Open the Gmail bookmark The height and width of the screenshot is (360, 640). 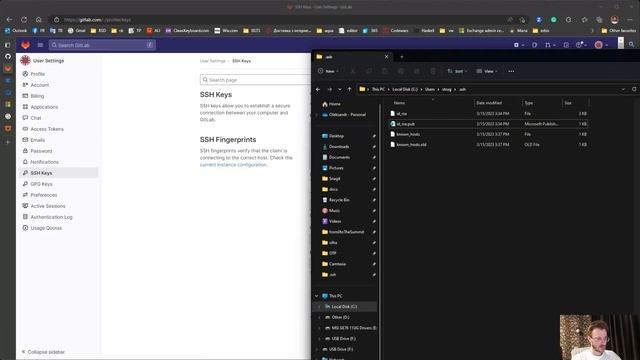[x=77, y=31]
